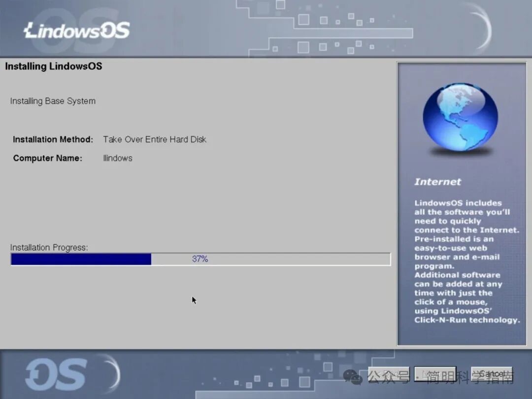Click the italic "Internet" heading

[438, 182]
